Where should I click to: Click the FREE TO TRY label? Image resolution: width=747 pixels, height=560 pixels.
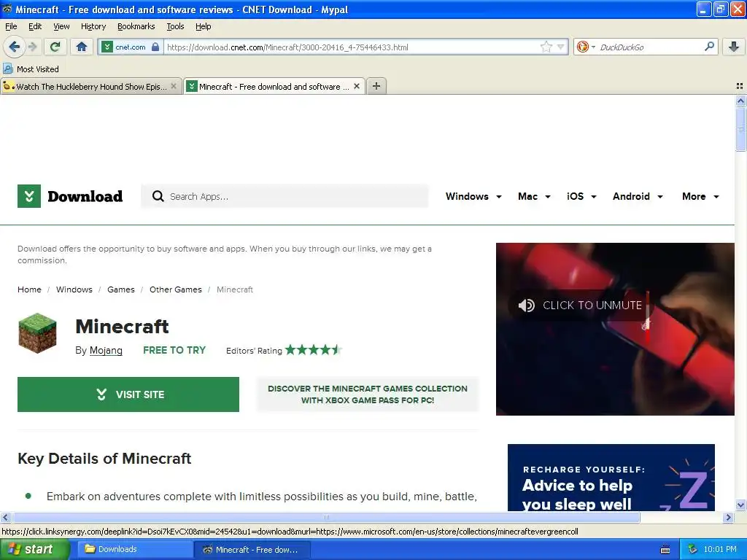click(174, 351)
